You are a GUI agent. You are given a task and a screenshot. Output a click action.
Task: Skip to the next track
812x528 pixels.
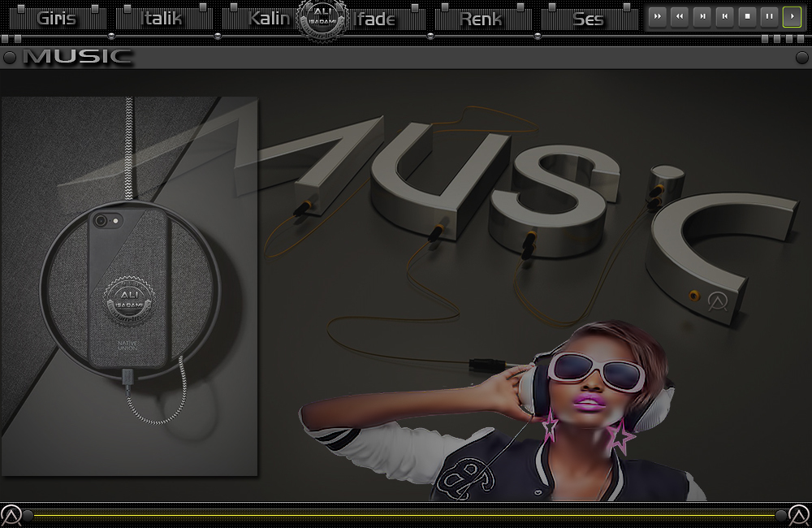pos(702,16)
